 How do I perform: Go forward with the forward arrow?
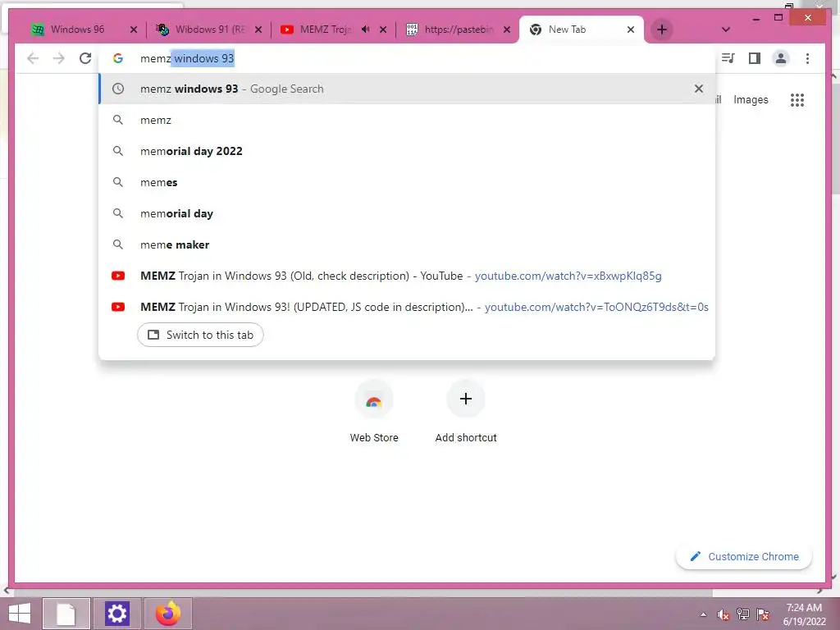(59, 58)
